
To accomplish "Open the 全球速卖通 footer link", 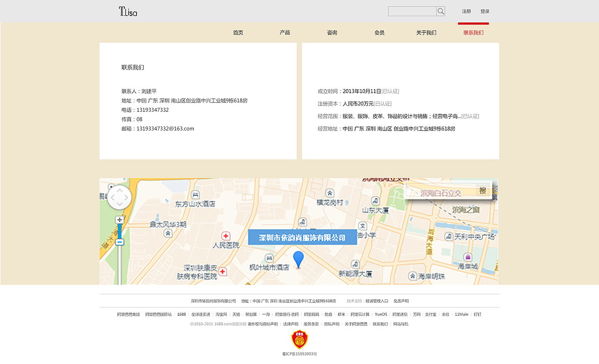I will tap(201, 314).
